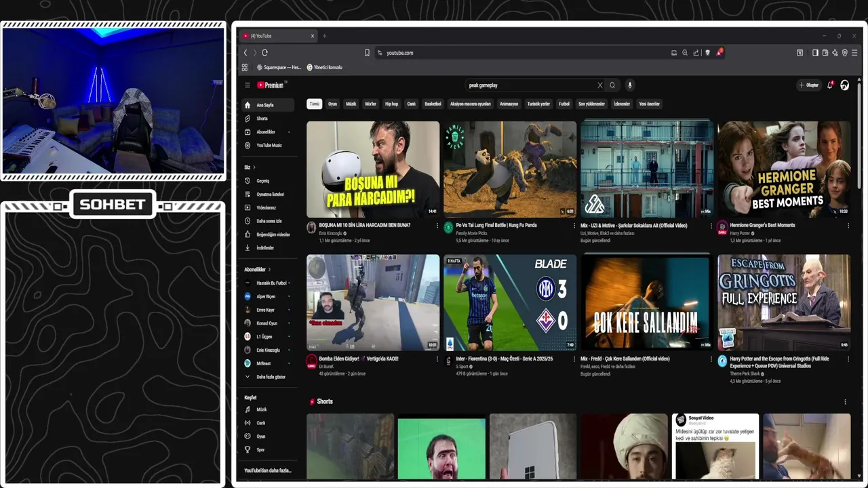
Task: Open Daha sonra izle in the sidebar
Action: 268,221
